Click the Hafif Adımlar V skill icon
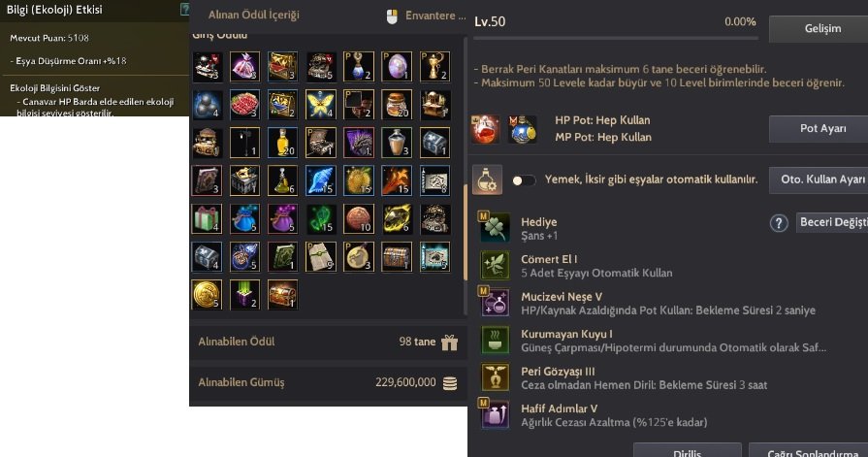This screenshot has width=868, height=457. (x=495, y=415)
